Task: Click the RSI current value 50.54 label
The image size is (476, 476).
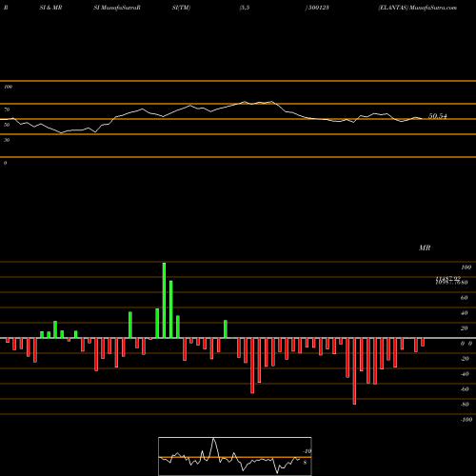Action: point(438,116)
